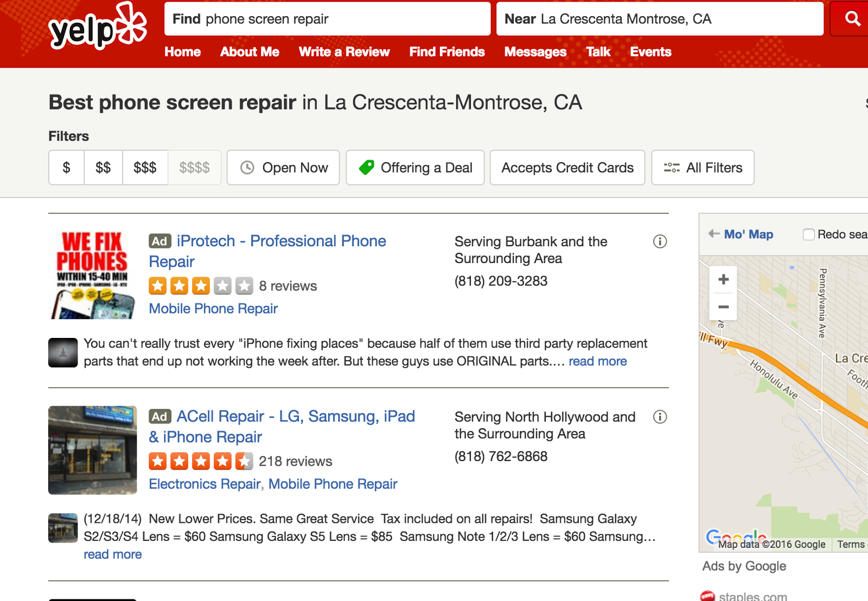Zoom in on the map with plus icon
The image size is (868, 601).
pyautogui.click(x=723, y=279)
